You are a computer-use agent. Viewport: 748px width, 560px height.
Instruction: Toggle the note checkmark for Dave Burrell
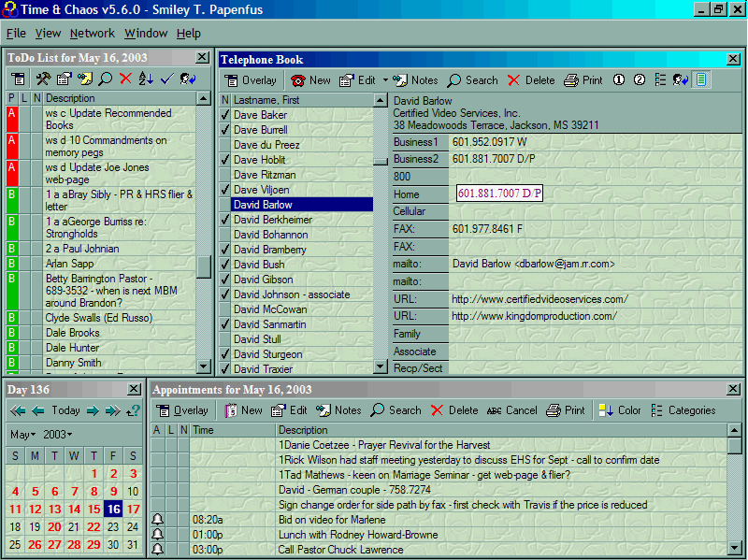pos(225,130)
